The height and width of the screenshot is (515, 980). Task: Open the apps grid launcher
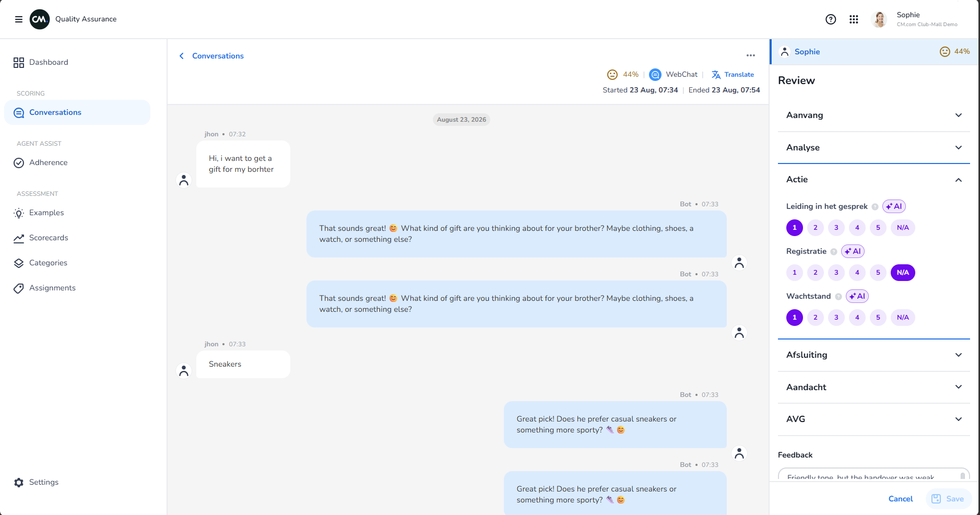point(854,19)
